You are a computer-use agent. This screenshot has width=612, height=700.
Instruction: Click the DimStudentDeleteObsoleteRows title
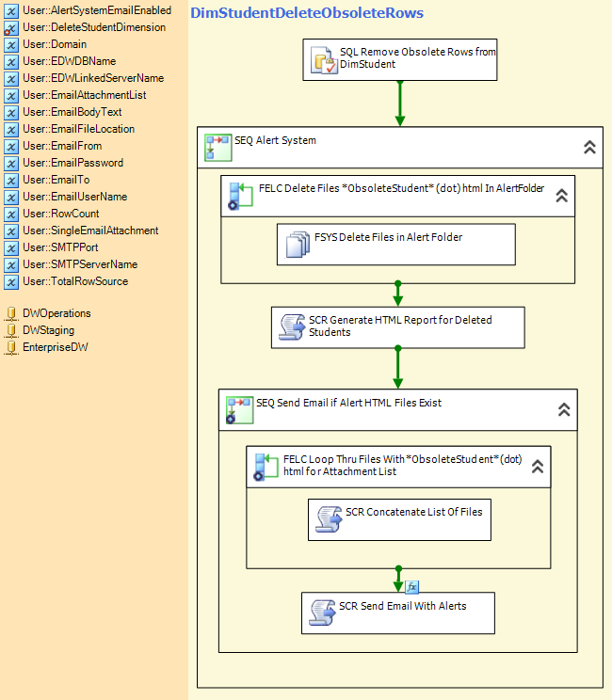[x=307, y=13]
